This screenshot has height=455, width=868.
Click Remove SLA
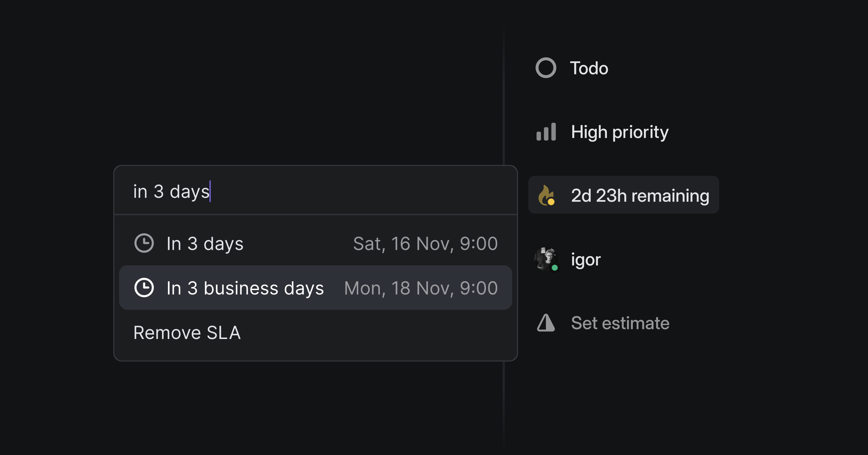pos(187,332)
